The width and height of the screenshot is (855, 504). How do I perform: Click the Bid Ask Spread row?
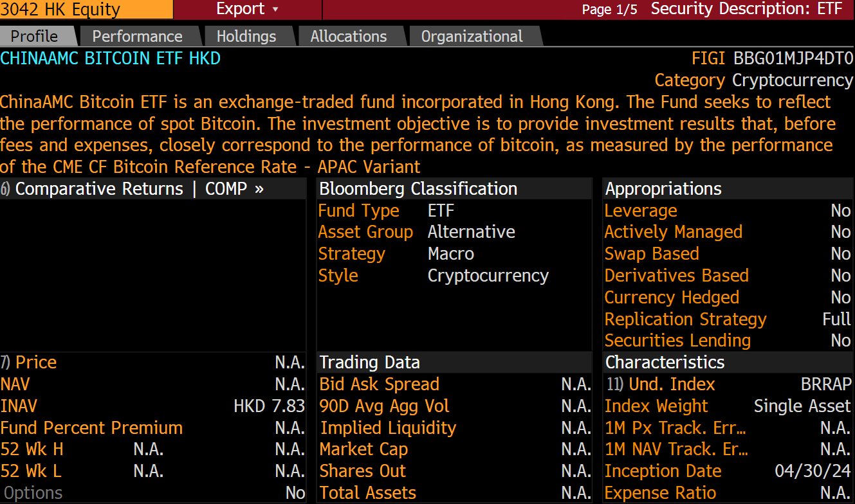[x=455, y=384]
